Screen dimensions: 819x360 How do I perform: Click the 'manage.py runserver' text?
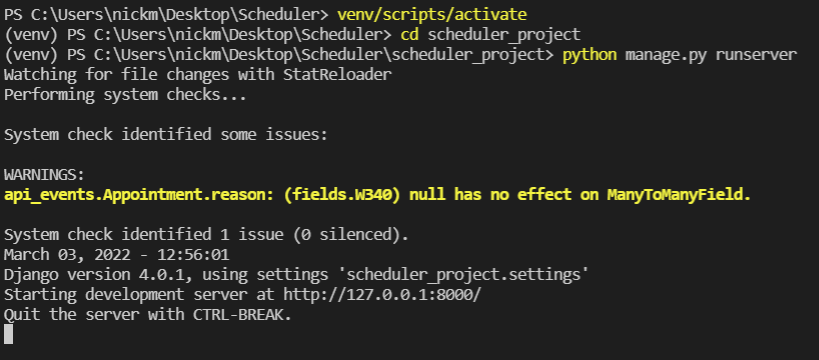point(711,54)
